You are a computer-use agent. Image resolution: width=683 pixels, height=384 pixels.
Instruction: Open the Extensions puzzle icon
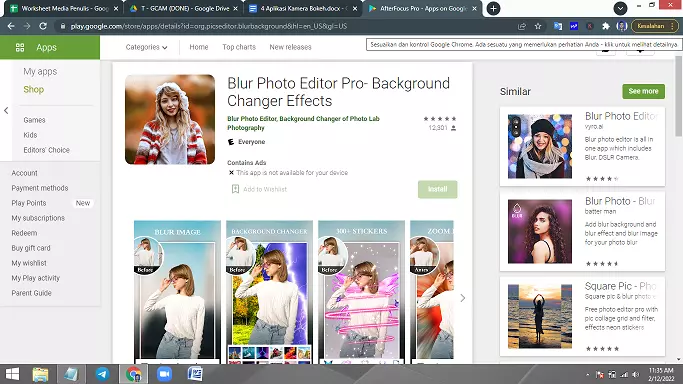pos(605,26)
